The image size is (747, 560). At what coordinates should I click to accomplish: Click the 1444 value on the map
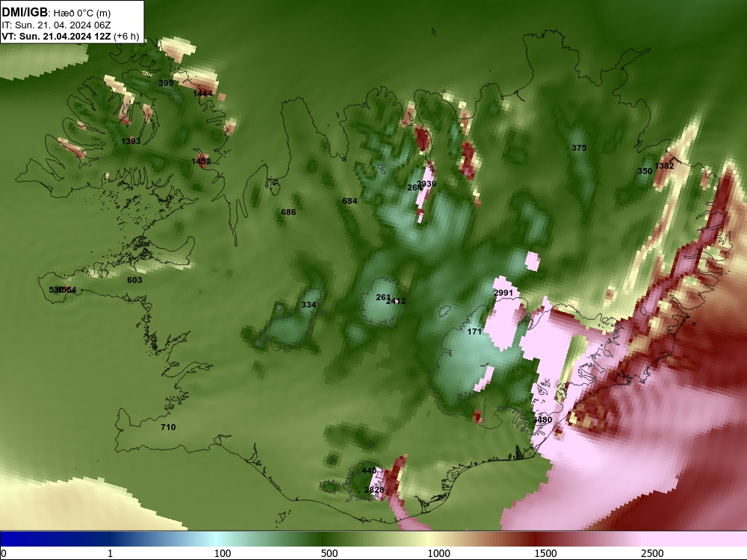coord(202,93)
